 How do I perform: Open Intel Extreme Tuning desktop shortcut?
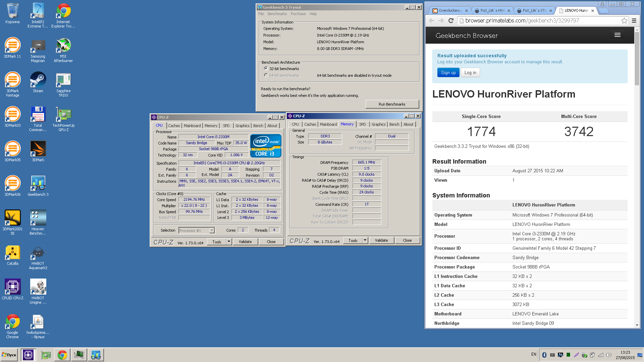(x=38, y=15)
